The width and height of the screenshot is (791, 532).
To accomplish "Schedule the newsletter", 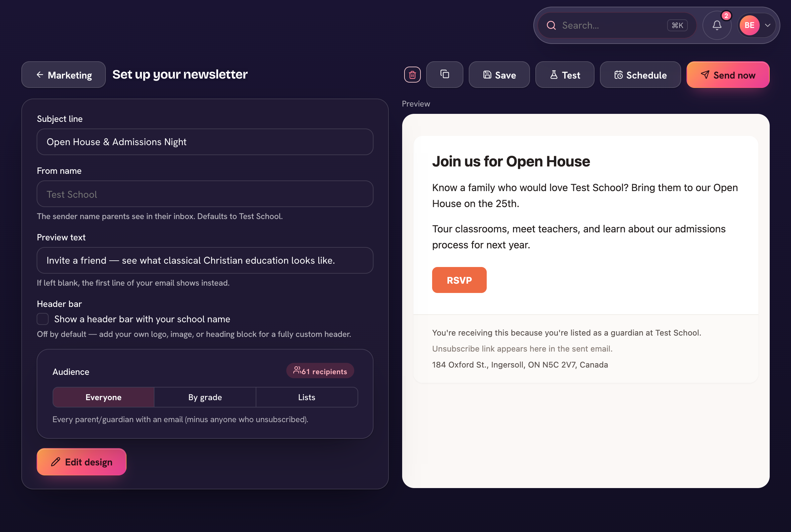I will pos(640,75).
